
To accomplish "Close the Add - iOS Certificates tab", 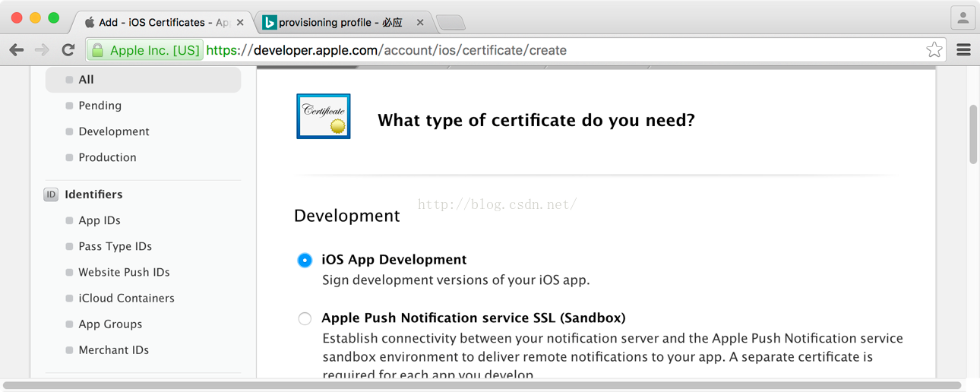I will [x=240, y=23].
